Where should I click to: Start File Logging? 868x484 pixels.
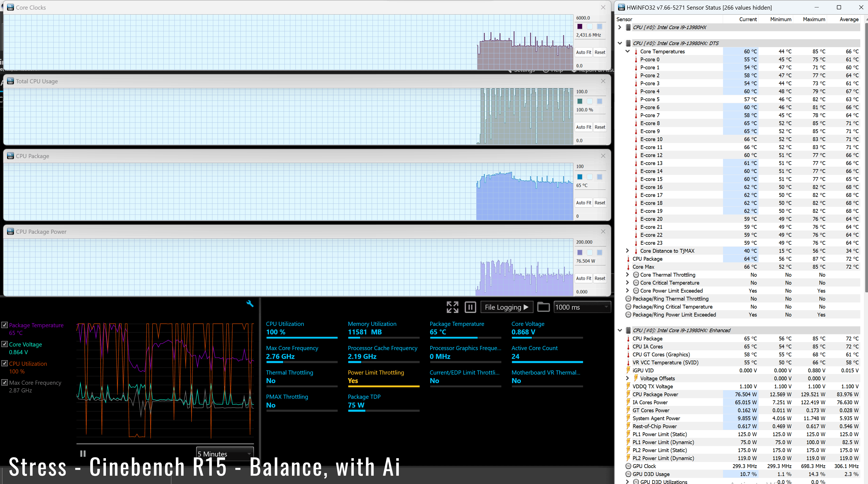coord(506,307)
